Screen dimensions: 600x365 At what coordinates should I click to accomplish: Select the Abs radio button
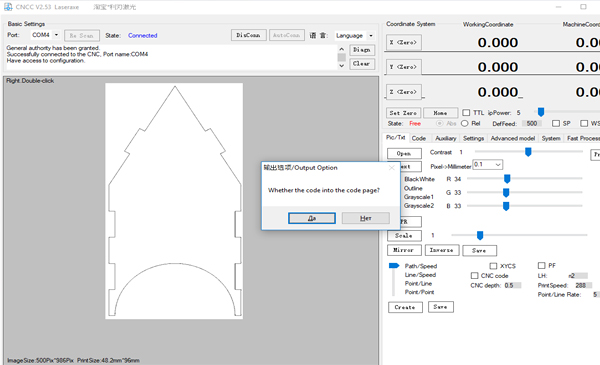pos(440,123)
